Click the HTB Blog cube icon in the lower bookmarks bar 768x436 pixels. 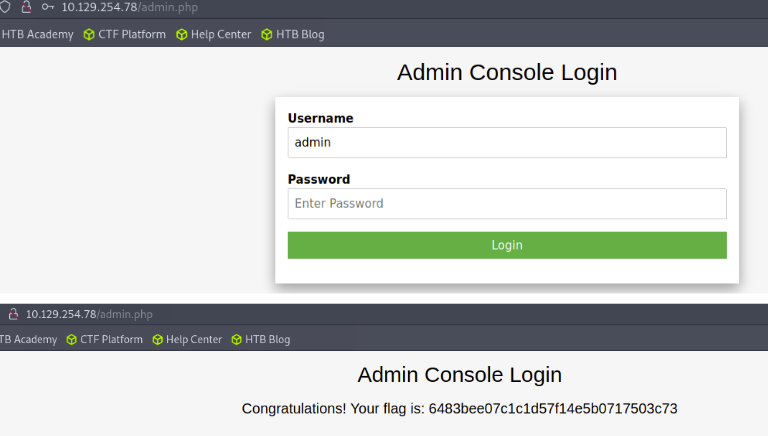(x=237, y=339)
